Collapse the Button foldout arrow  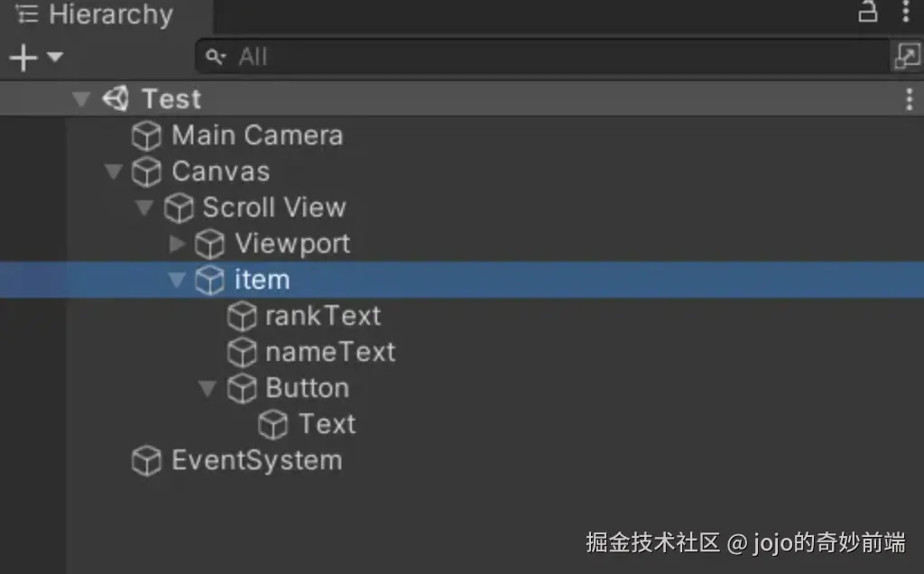(208, 389)
